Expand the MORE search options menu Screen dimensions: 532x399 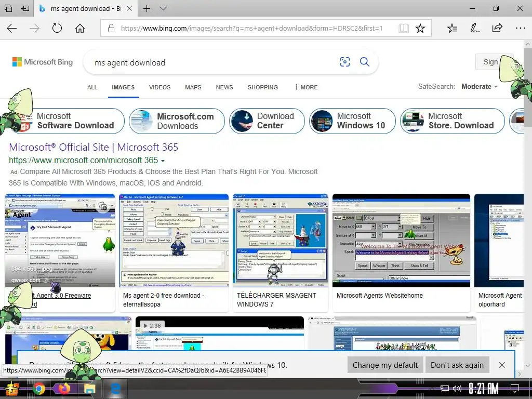[307, 87]
